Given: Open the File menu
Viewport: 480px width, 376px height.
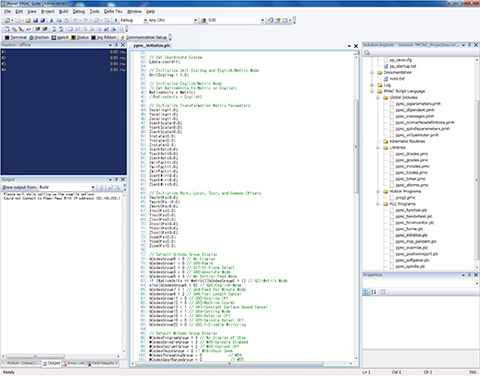Looking at the screenshot, I should [7, 11].
